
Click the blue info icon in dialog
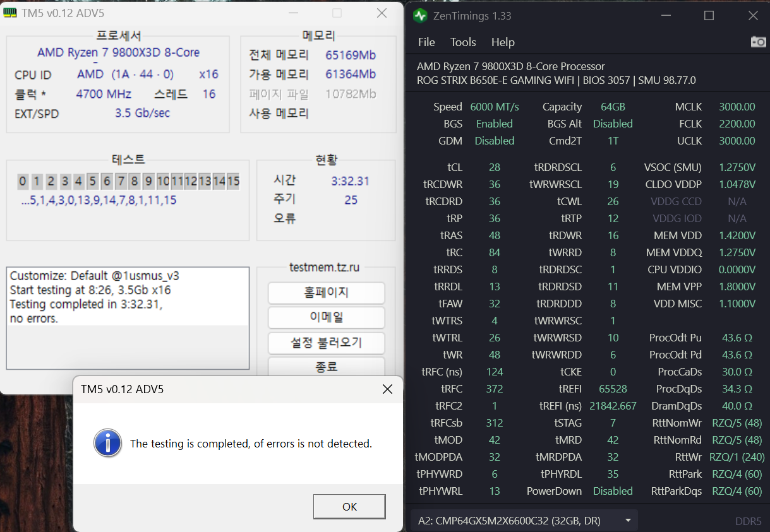108,443
